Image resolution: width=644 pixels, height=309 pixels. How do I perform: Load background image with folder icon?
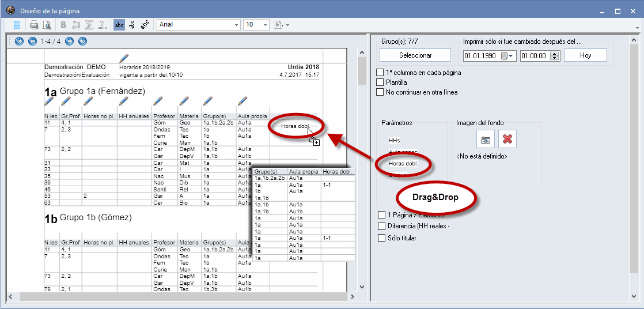point(486,139)
